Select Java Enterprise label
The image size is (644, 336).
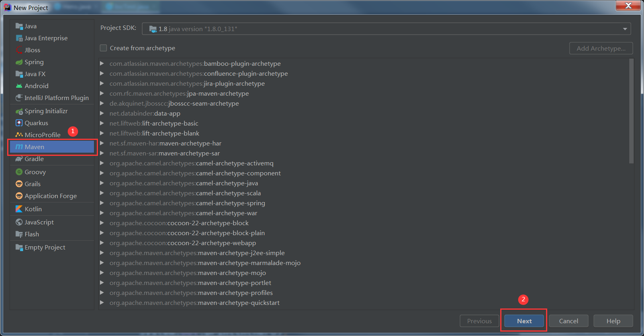click(46, 38)
